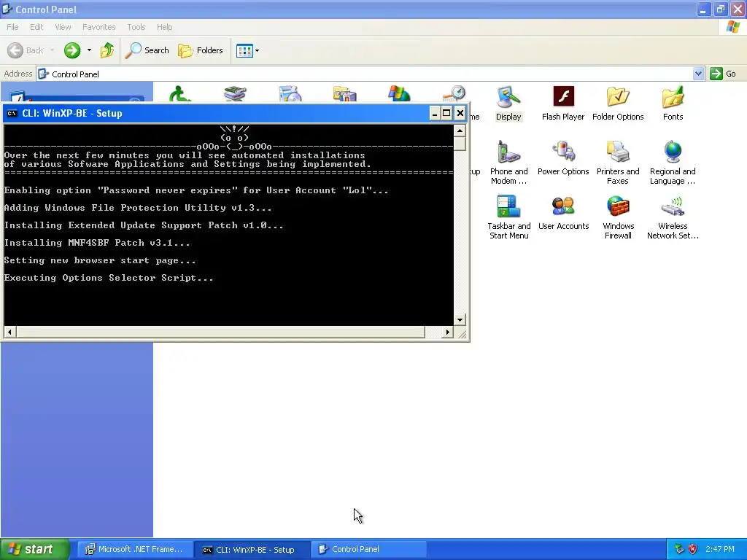Screen dimensions: 747x560
Task: Click the CLI window scroll right arrow
Action: (x=447, y=332)
